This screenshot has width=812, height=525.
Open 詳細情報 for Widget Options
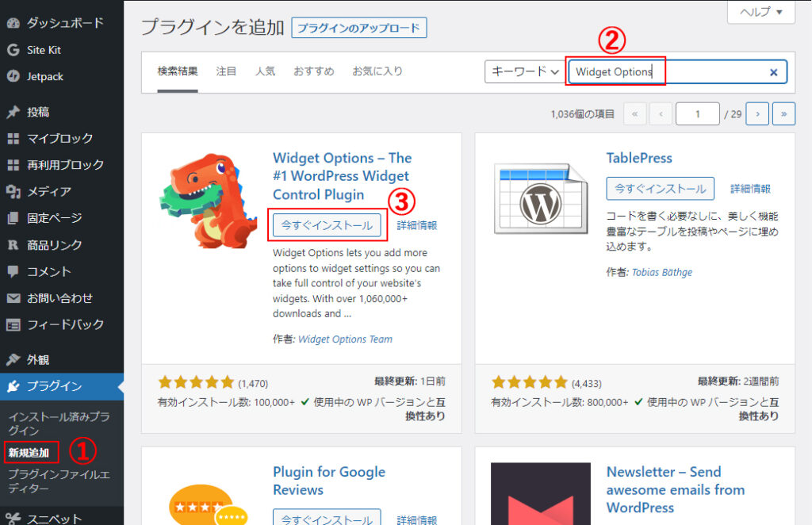417,225
